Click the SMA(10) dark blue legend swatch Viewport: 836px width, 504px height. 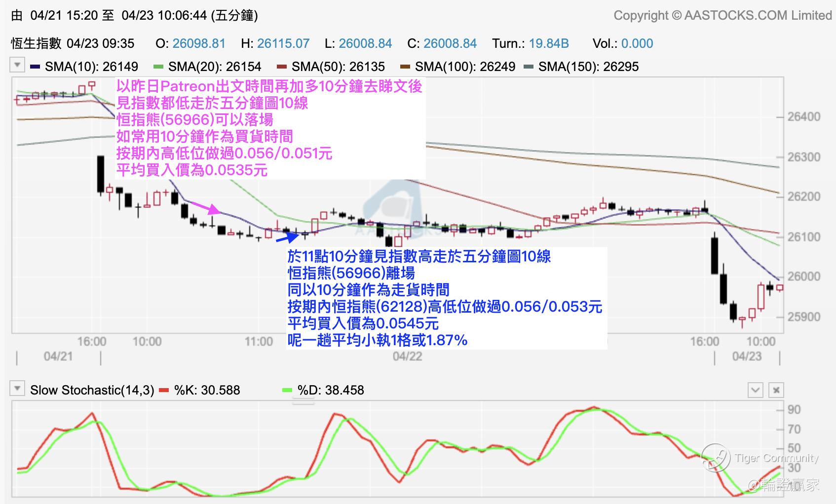click(x=35, y=67)
